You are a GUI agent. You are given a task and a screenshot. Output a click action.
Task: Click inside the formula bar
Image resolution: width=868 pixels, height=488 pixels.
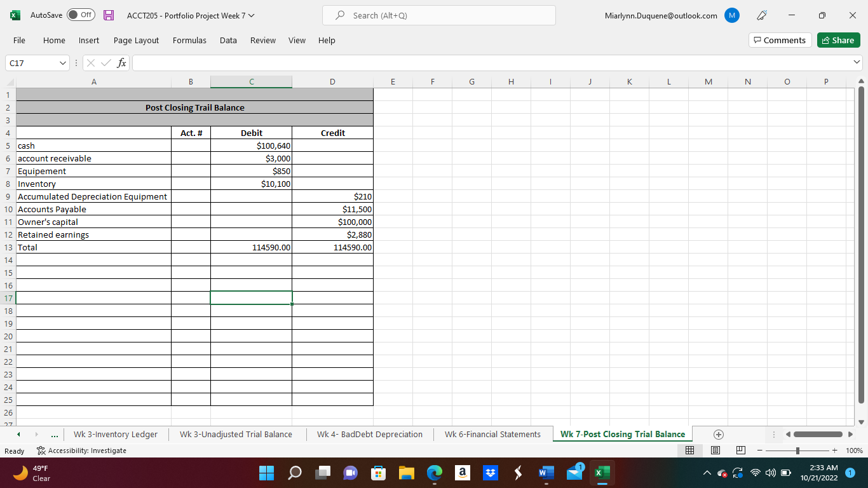pos(445,62)
